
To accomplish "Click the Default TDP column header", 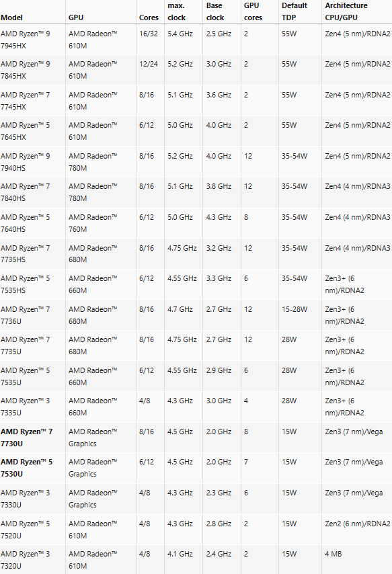I will (x=295, y=11).
